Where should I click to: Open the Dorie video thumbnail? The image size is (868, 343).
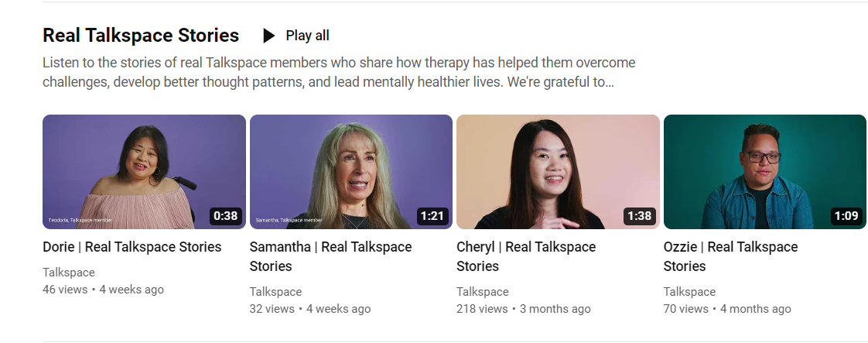pyautogui.click(x=144, y=172)
